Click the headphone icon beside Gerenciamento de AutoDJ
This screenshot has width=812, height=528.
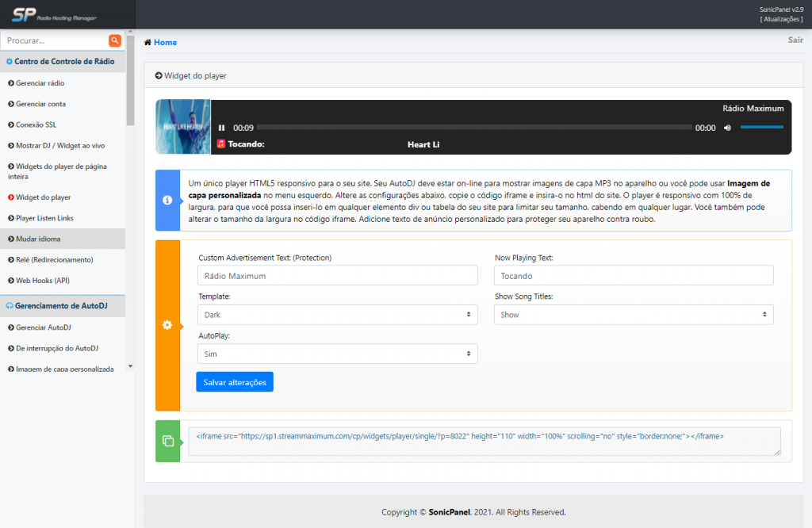point(10,306)
